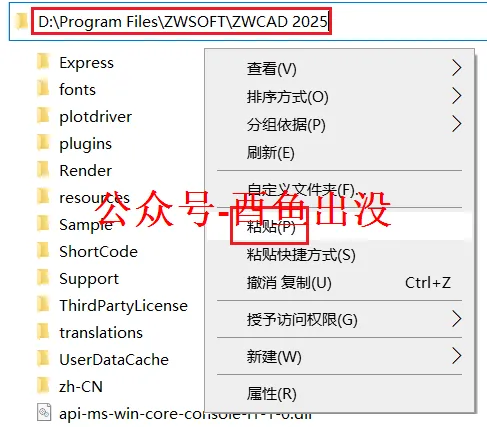The width and height of the screenshot is (487, 427).
Task: Select the translations folder name
Action: [101, 333]
